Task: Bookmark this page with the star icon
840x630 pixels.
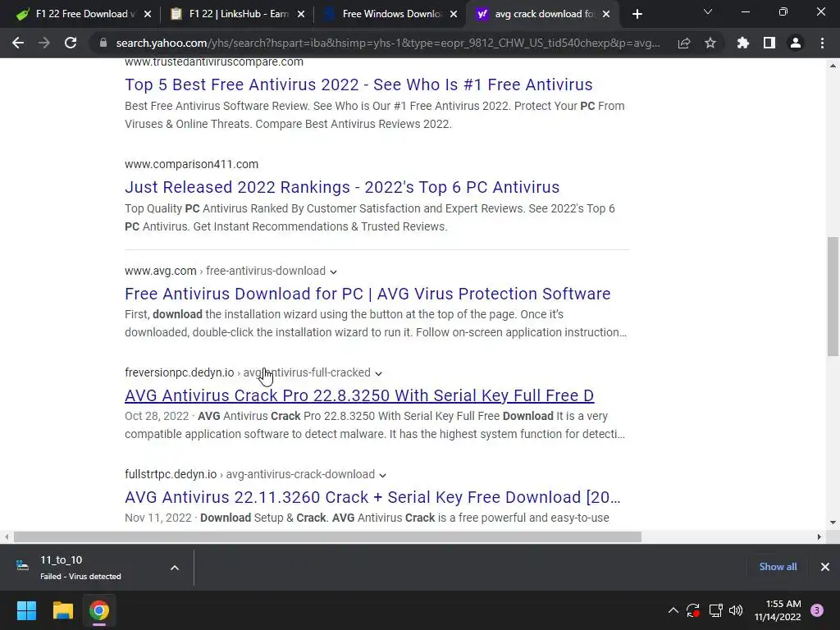Action: point(710,43)
